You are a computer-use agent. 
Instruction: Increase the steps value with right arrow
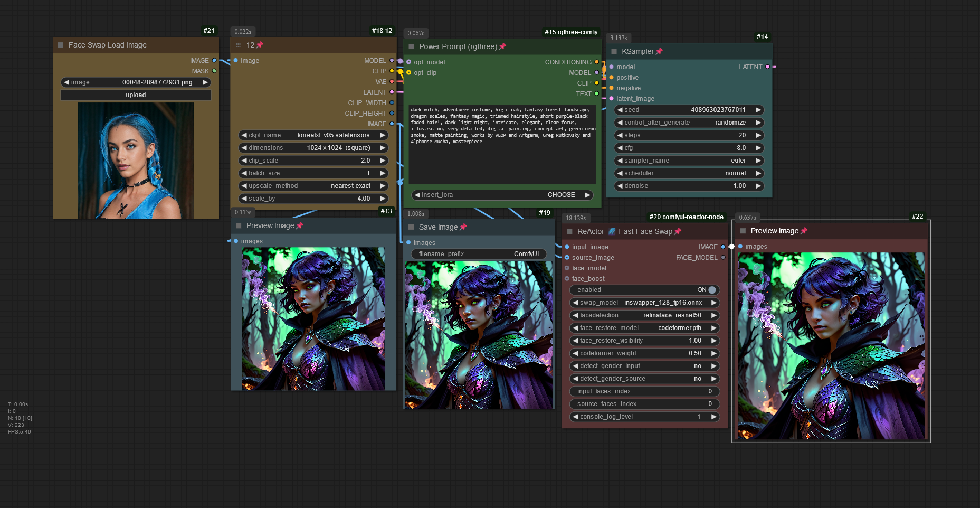point(758,135)
